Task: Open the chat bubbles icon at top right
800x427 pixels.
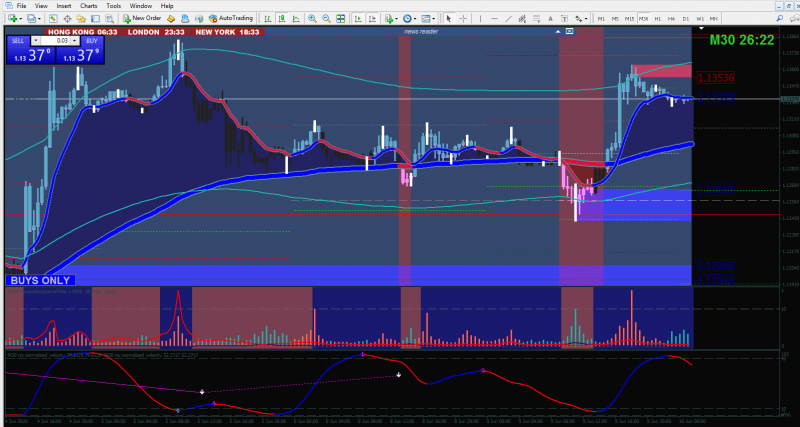Action: point(793,18)
